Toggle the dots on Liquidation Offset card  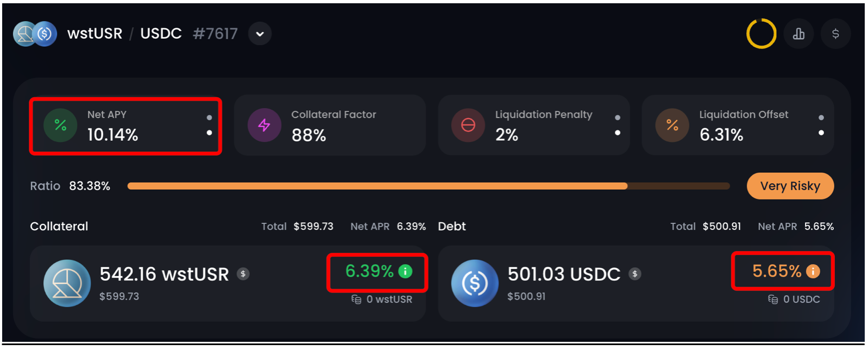point(821,125)
